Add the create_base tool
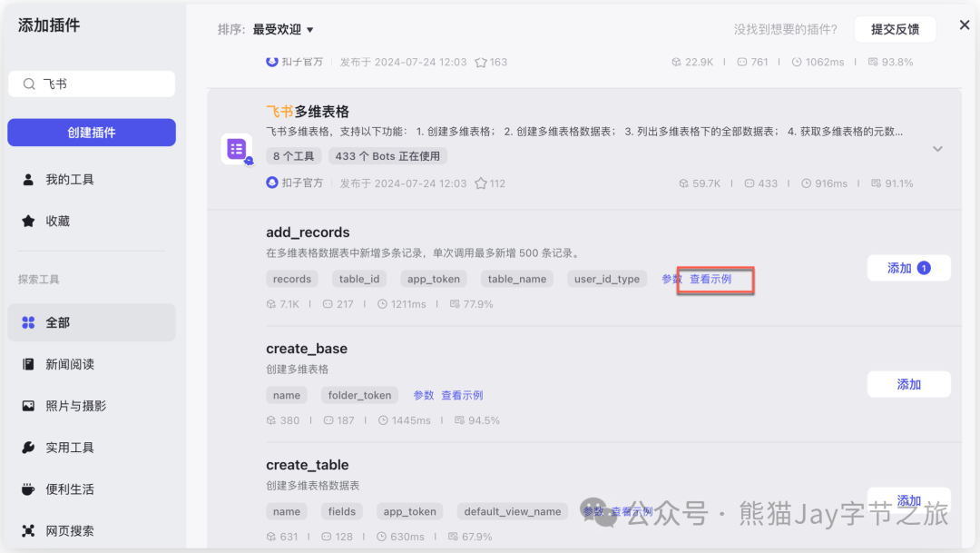This screenshot has height=553, width=980. point(908,384)
